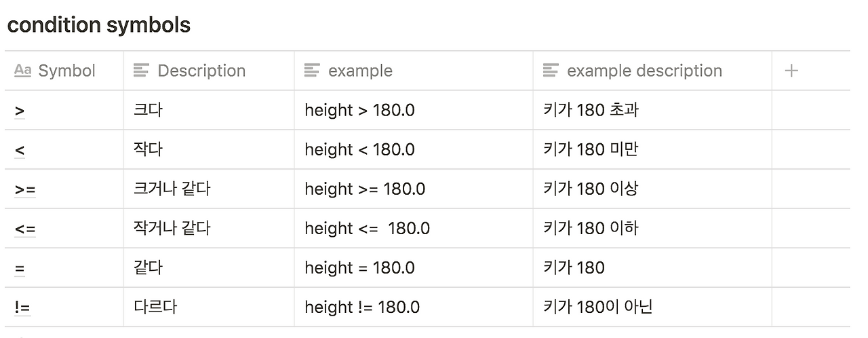Click text icon beside example description header
868x338 pixels.
click(551, 71)
